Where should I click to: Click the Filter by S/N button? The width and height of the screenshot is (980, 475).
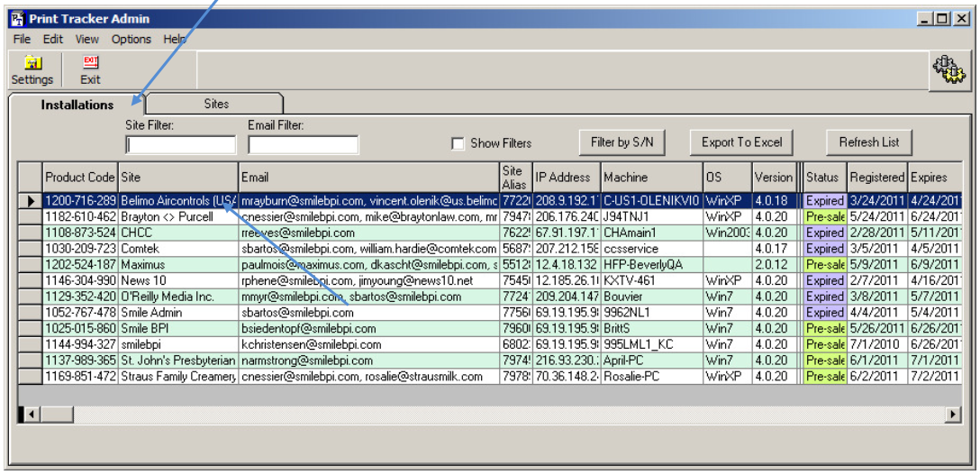tap(622, 142)
